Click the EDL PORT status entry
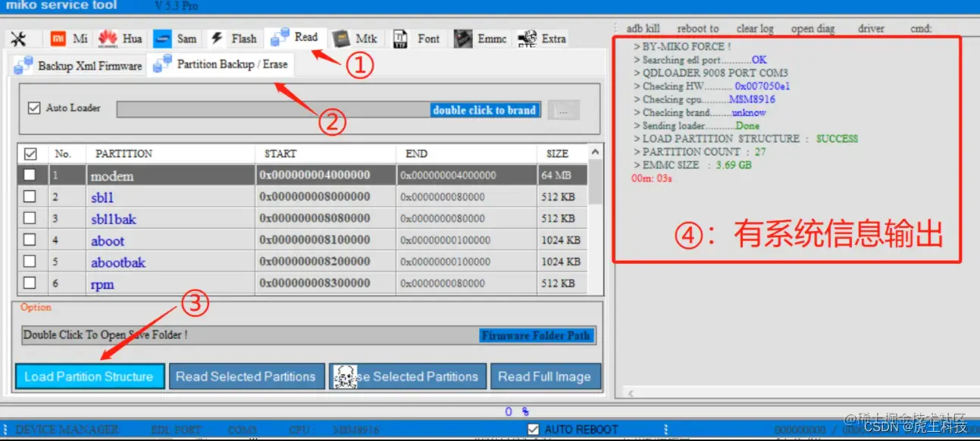This screenshot has height=441, width=980. click(x=177, y=430)
